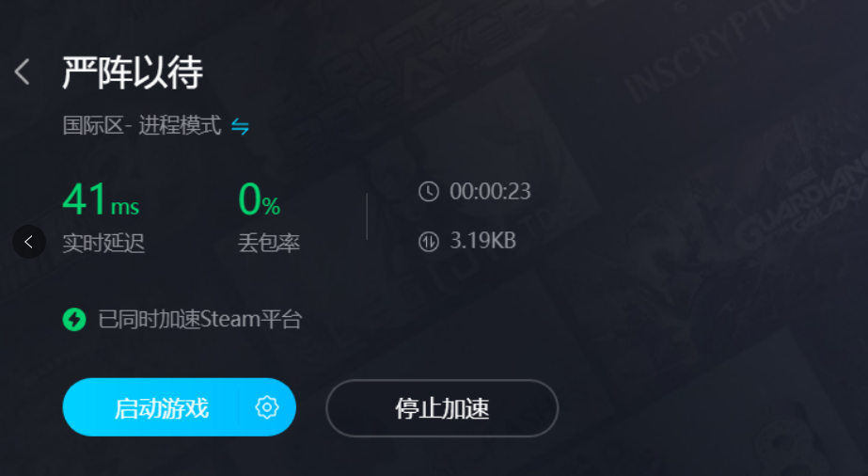
Task: Click the data traffic icon next to 3.19KB
Action: pos(429,242)
